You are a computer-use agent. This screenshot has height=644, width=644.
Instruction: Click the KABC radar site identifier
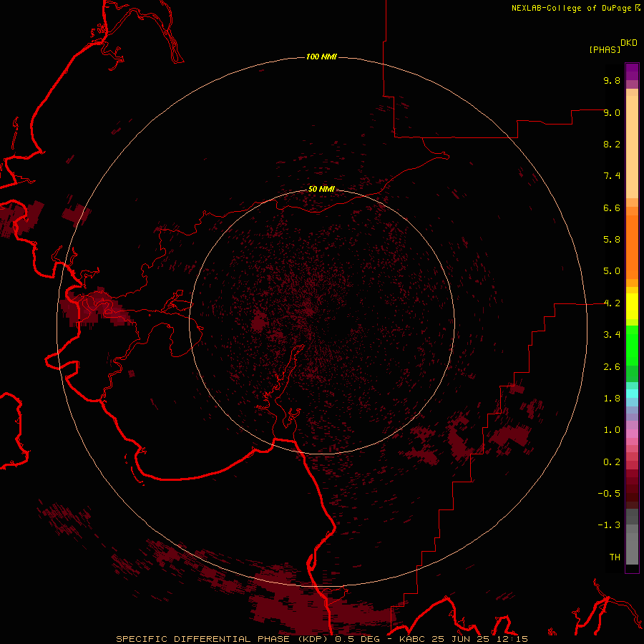coord(412,639)
